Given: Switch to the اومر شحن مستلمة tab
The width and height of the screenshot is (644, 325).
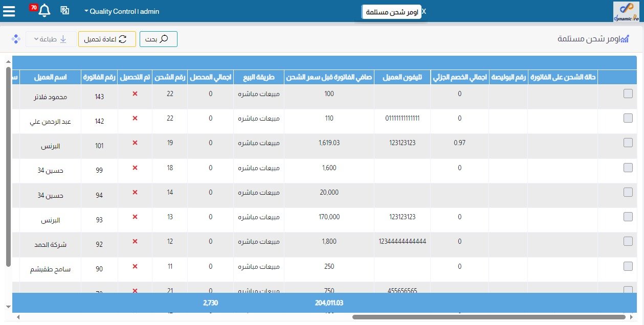Looking at the screenshot, I should tap(392, 12).
